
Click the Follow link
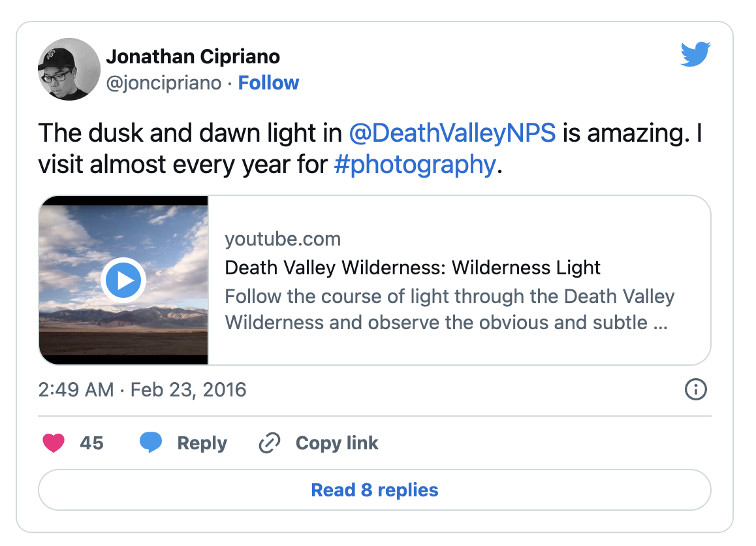tap(268, 83)
